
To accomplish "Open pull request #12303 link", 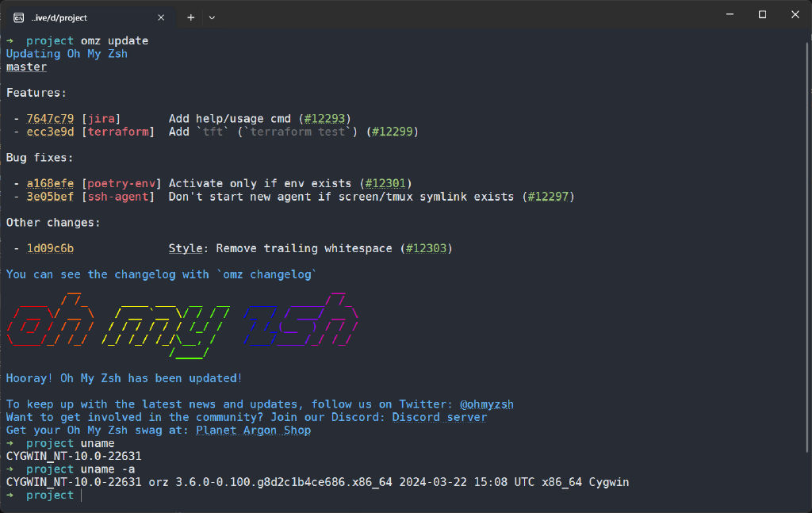I will (426, 248).
